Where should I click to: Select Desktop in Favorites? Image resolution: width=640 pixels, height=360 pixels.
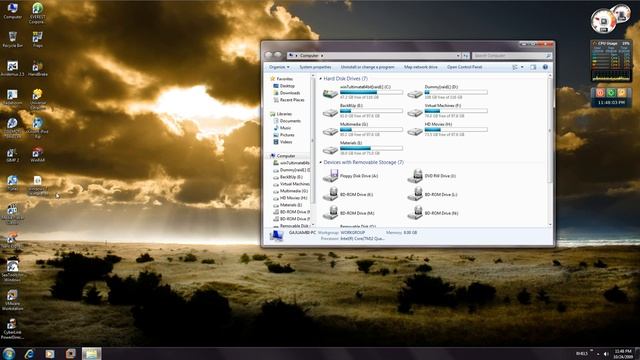coord(284,86)
